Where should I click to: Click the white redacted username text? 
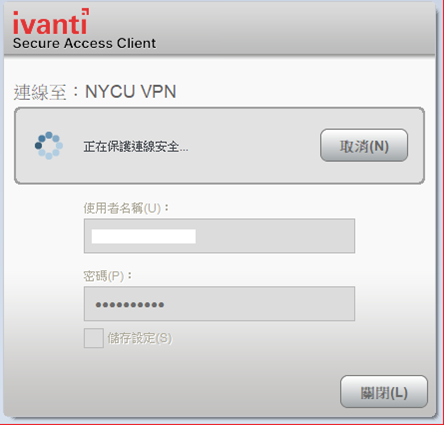(x=144, y=236)
